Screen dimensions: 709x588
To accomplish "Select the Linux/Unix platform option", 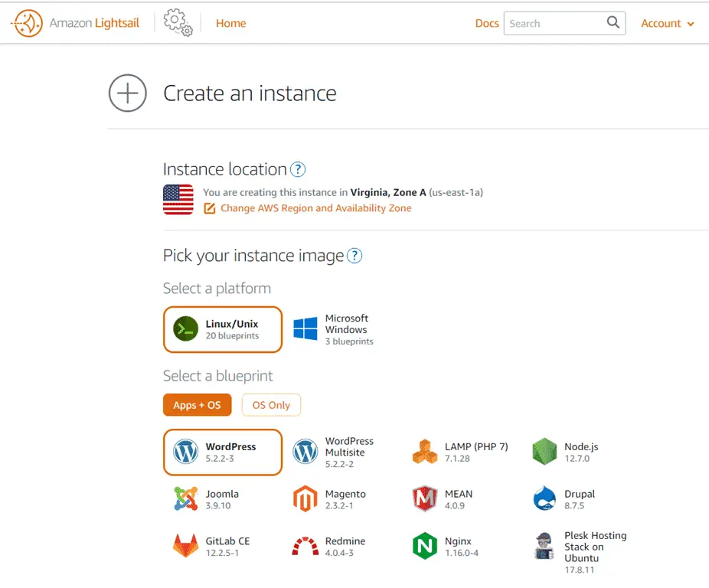I will (223, 330).
